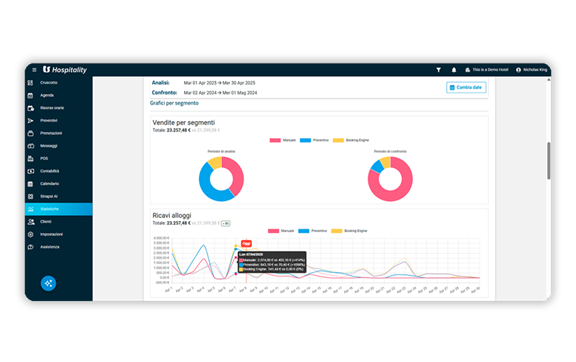Open the Calendario sidebar icon
The image size is (576, 362).
point(30,184)
